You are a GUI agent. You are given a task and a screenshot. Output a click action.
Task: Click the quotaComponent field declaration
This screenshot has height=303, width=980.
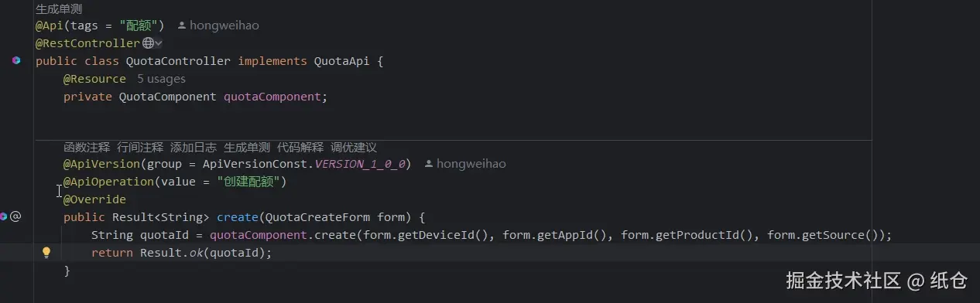pyautogui.click(x=272, y=97)
